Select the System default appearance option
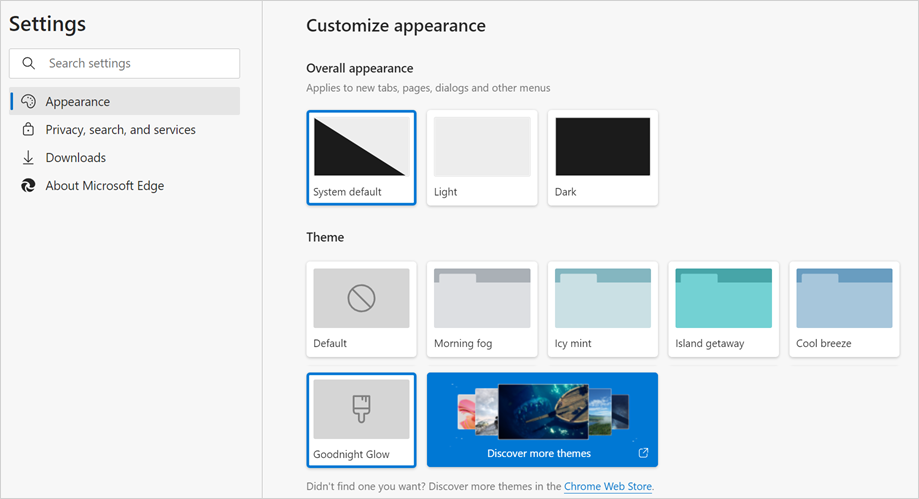Image resolution: width=919 pixels, height=499 pixels. [361, 157]
